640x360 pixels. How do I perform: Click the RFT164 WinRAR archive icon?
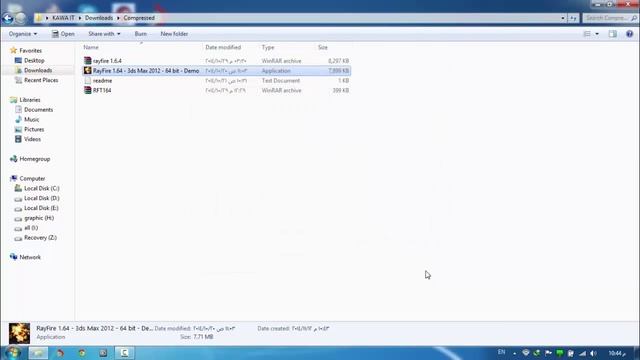click(87, 90)
